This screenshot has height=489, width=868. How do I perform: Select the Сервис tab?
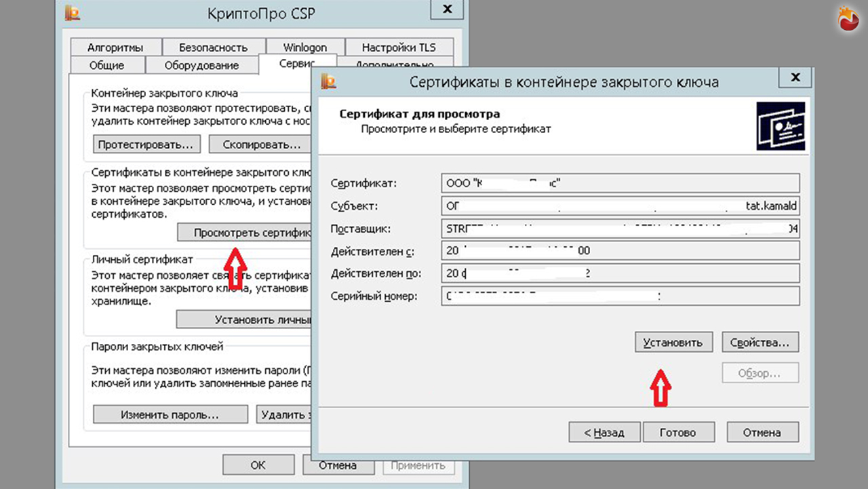pos(297,63)
